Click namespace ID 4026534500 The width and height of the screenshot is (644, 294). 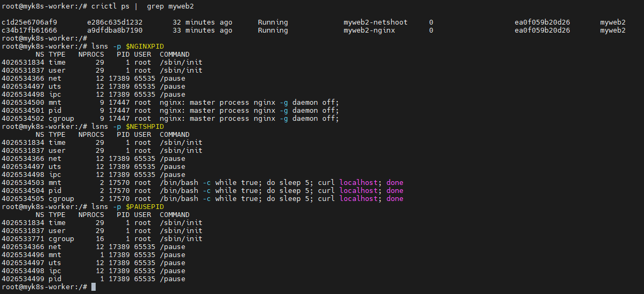click(23, 103)
